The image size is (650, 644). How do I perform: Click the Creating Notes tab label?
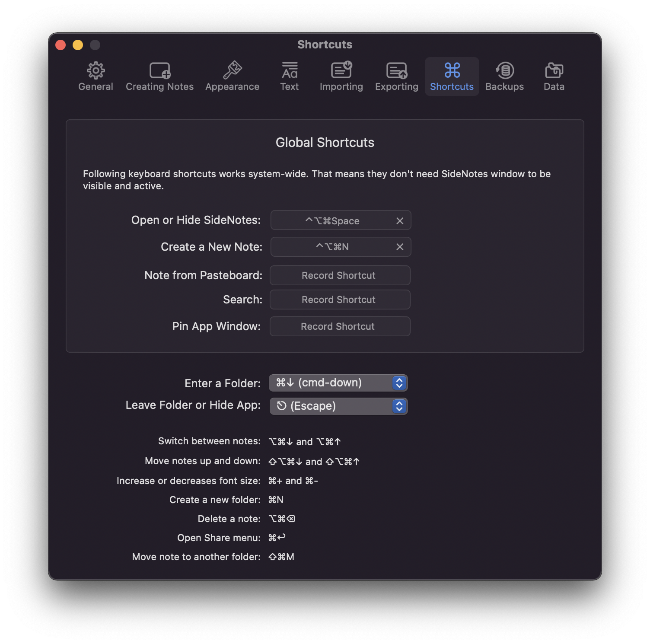160,87
